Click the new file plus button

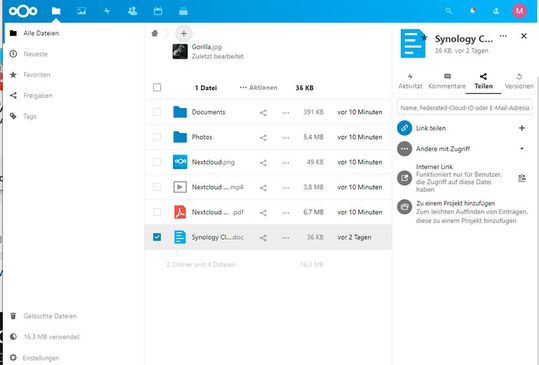(x=184, y=33)
